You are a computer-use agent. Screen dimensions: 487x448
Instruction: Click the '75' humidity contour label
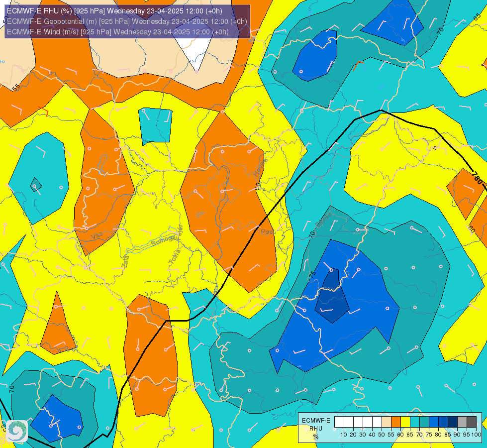312,274
